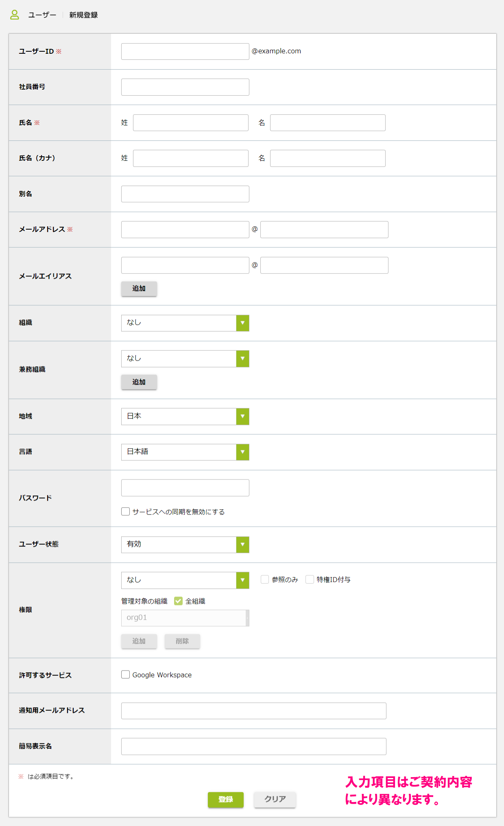The image size is (504, 826).
Task: Focus the ユーザーID input field
Action: coord(185,51)
